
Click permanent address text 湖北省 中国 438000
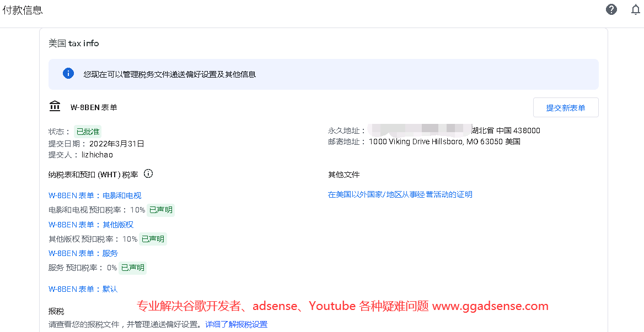pos(506,130)
